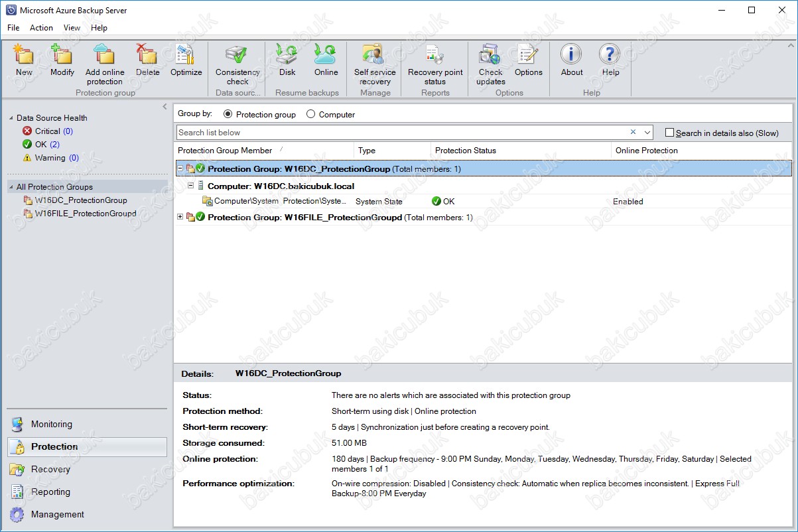Click the Monitoring workspace icon
The image size is (798, 532).
pos(17,425)
